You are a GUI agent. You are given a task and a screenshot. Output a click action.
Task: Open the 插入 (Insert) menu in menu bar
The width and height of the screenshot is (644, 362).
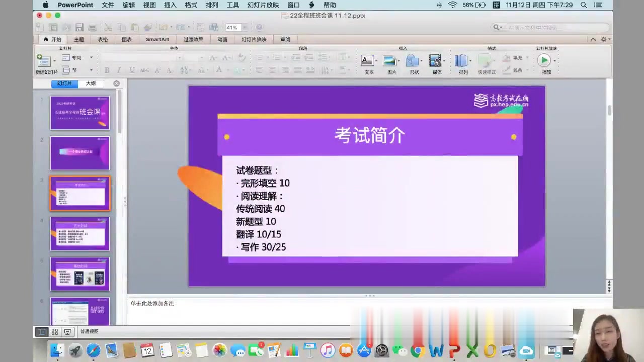pos(170,5)
